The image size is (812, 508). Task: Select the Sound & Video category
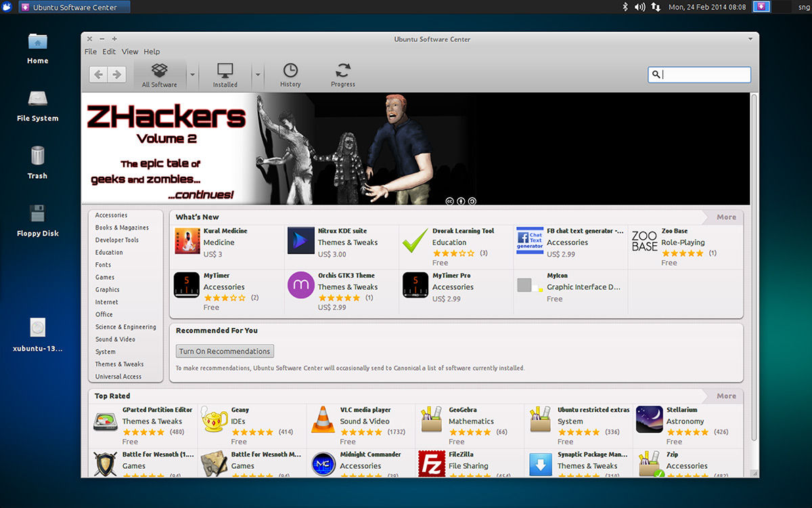pos(115,339)
